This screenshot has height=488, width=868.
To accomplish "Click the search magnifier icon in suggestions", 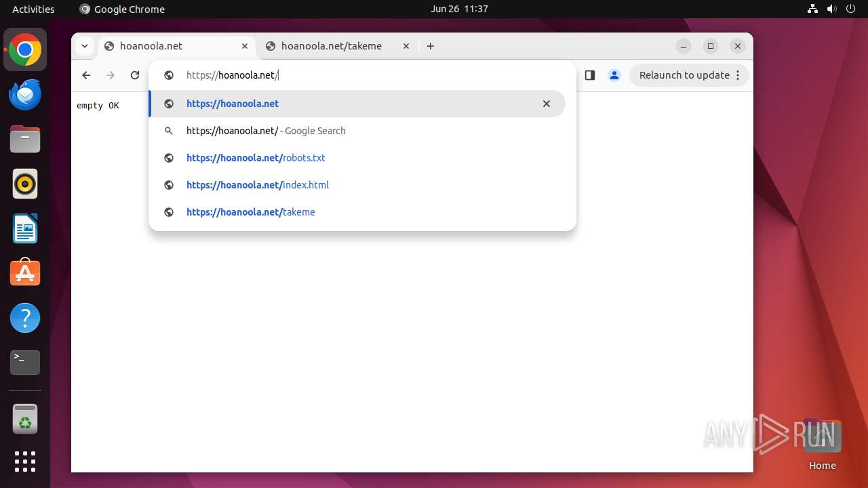I will click(169, 131).
